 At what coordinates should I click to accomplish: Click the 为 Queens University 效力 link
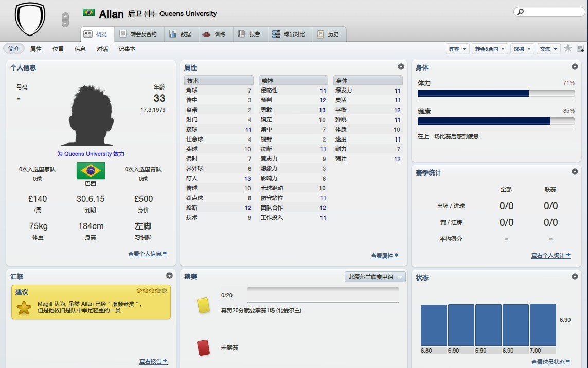click(x=91, y=154)
